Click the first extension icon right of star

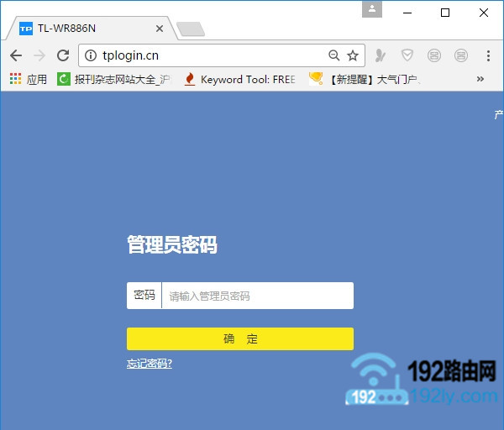[x=381, y=55]
